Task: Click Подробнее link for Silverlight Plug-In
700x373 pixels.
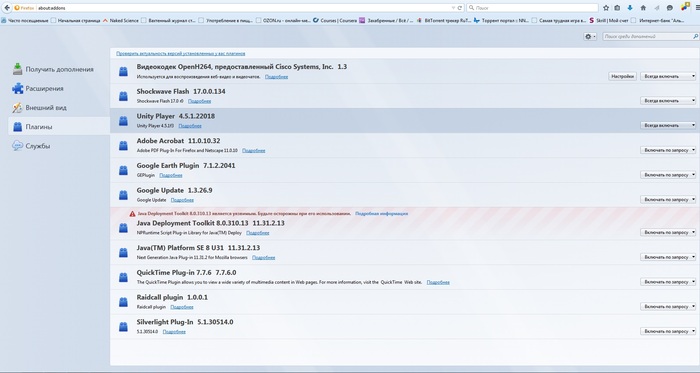Action: [x=174, y=332]
